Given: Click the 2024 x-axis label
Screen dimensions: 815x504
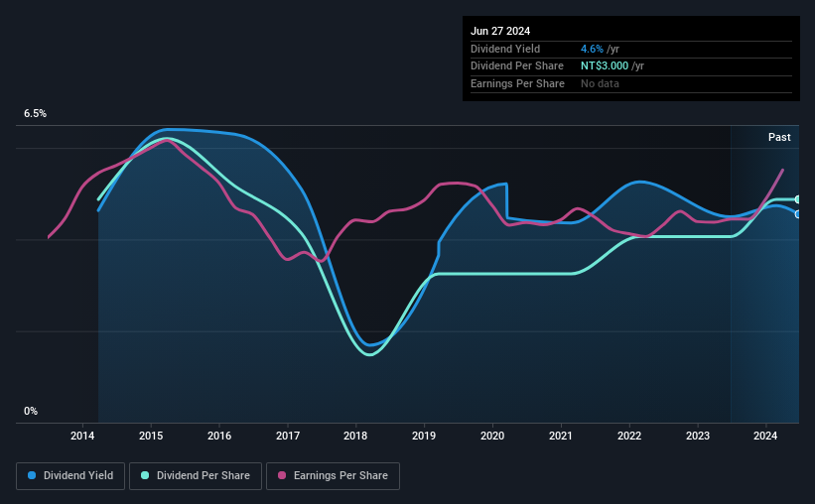Looking at the screenshot, I should [765, 436].
